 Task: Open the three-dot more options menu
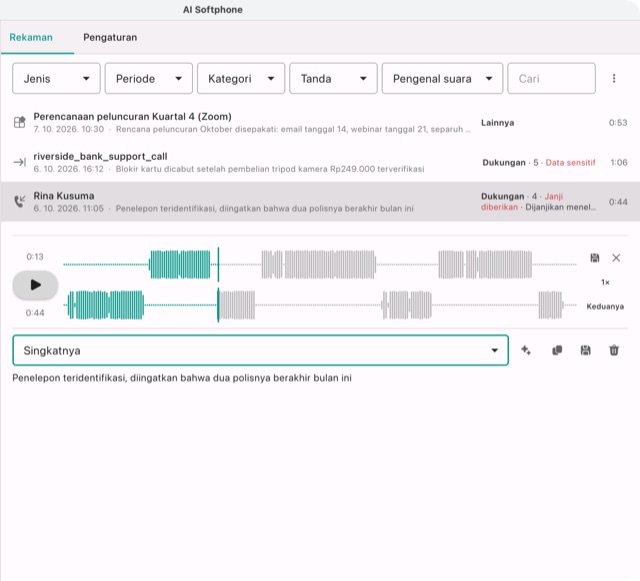pyautogui.click(x=614, y=78)
